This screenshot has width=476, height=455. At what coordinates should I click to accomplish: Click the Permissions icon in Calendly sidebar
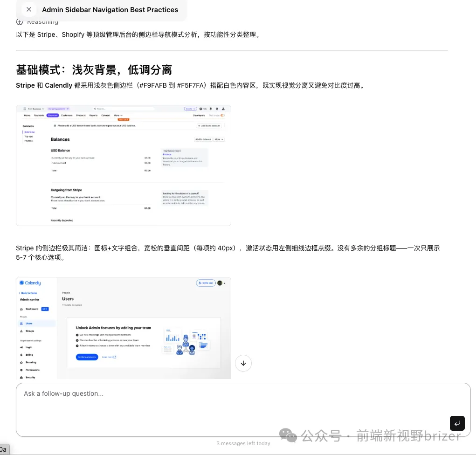22,370
